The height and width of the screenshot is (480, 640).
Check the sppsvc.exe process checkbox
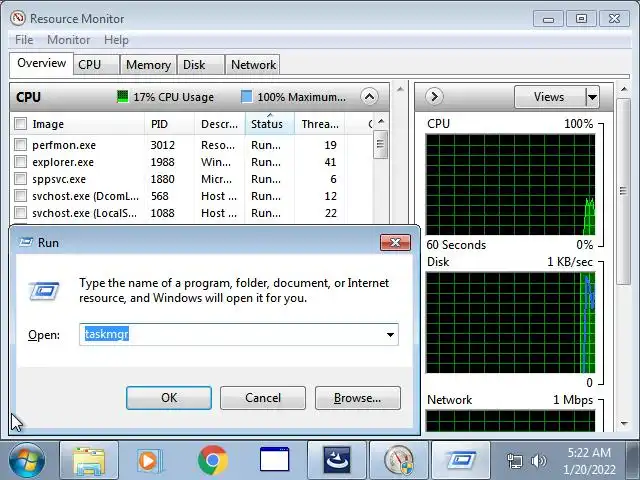point(20,179)
